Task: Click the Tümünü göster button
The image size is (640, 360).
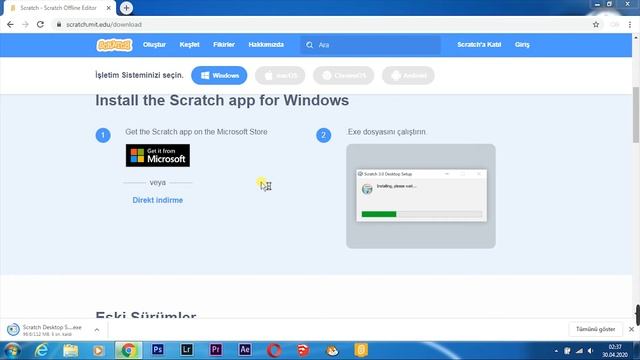Action: pos(595,329)
